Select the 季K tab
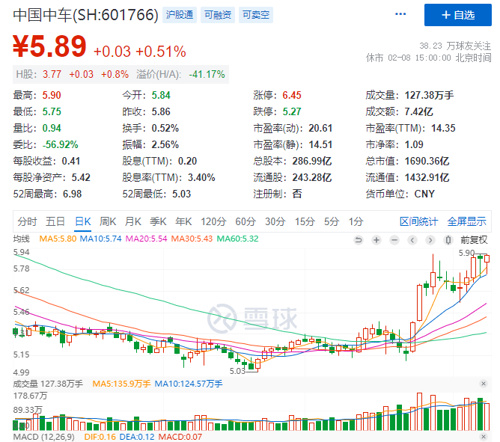Viewport: 500px width, 442px height. tap(158, 221)
